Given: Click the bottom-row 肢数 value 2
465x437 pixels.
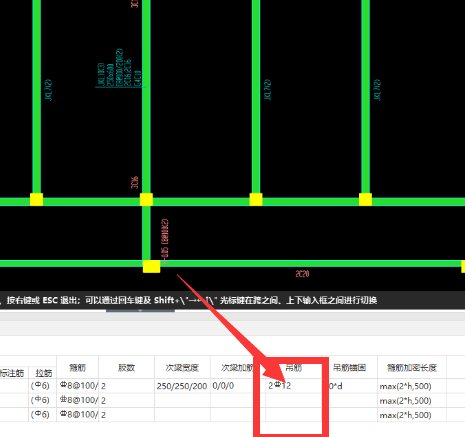Looking at the screenshot, I should pyautogui.click(x=126, y=415).
